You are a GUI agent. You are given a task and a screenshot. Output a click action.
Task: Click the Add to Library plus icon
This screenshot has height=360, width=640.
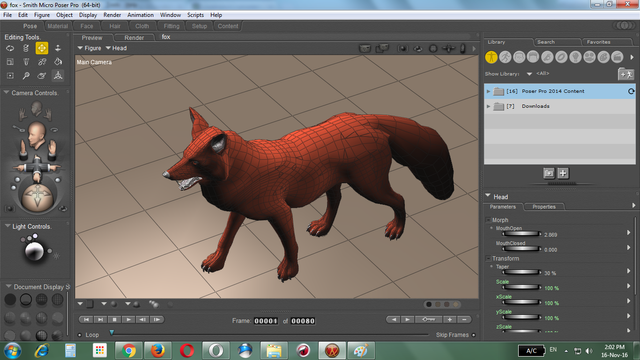point(563,173)
